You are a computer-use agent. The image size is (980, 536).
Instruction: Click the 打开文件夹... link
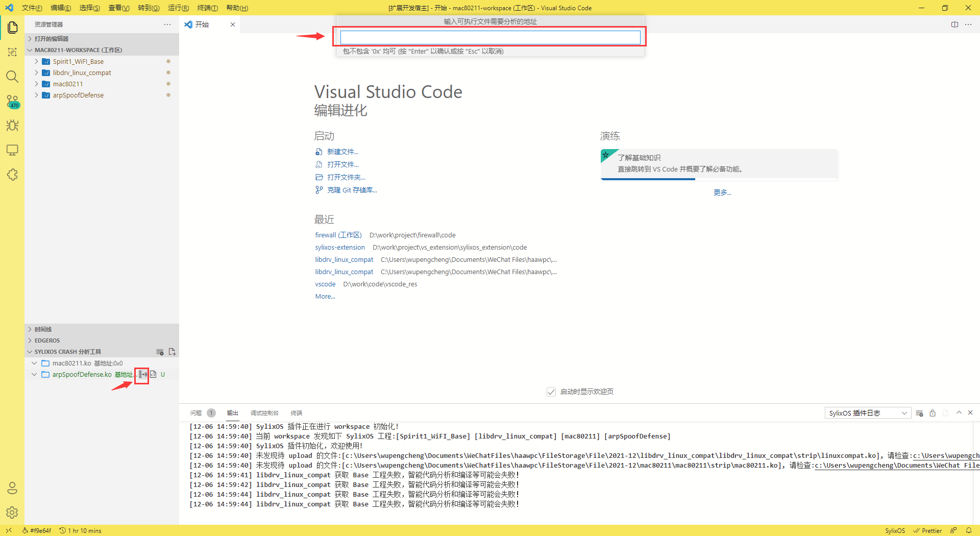click(x=346, y=177)
